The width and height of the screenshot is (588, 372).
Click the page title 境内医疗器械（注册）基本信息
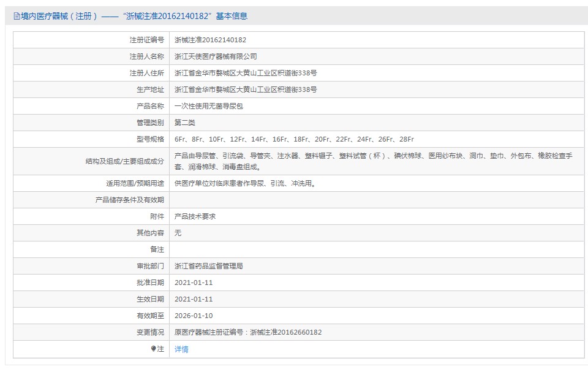(134, 16)
